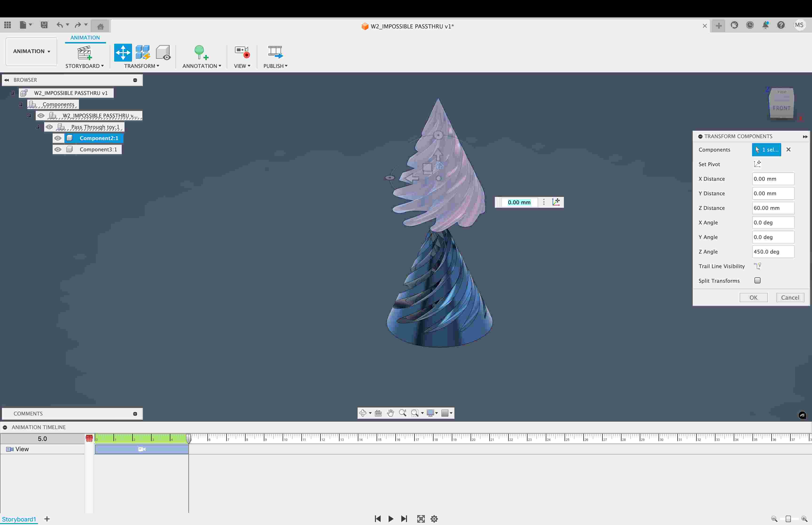Click pivot icon in floating distance box
This screenshot has height=525, width=812.
tap(556, 202)
